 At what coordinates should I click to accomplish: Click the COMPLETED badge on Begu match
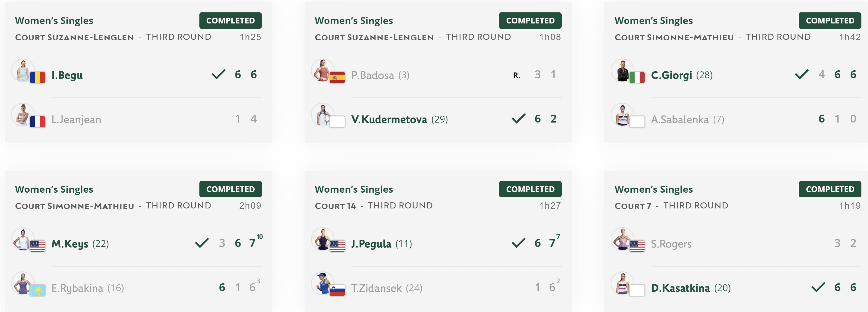(x=231, y=21)
